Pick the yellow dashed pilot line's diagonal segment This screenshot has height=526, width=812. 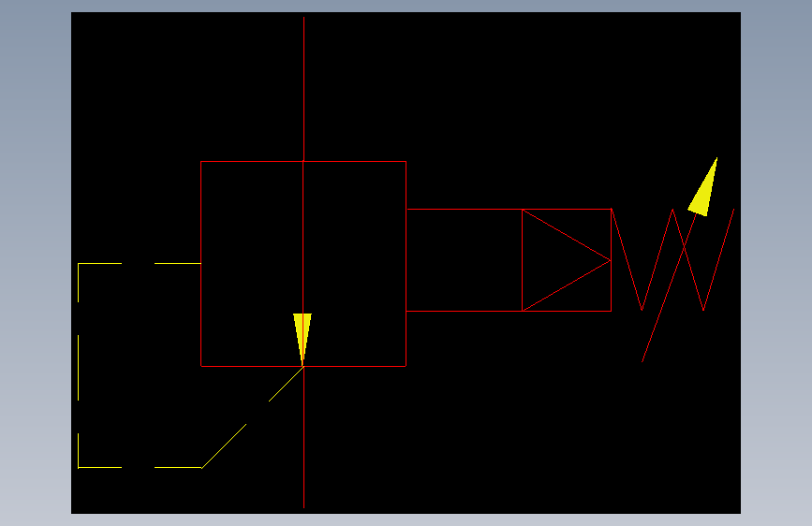252,417
